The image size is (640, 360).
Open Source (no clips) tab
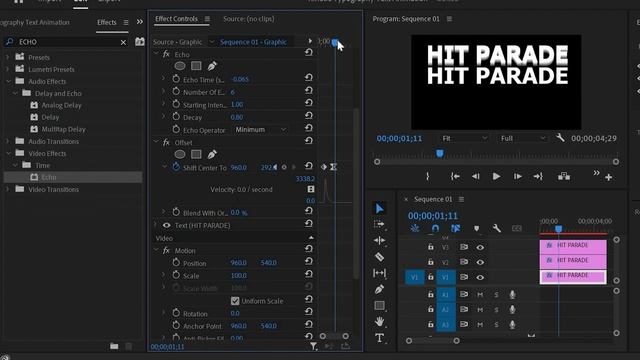[x=249, y=19]
